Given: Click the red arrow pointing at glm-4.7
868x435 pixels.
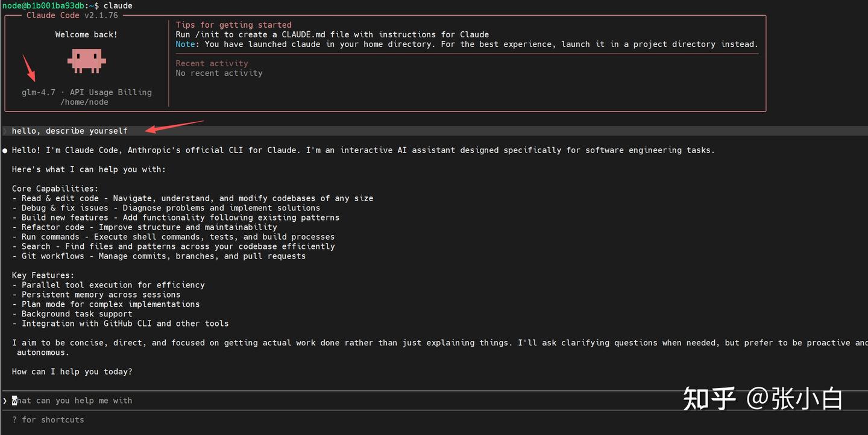Looking at the screenshot, I should pyautogui.click(x=29, y=68).
